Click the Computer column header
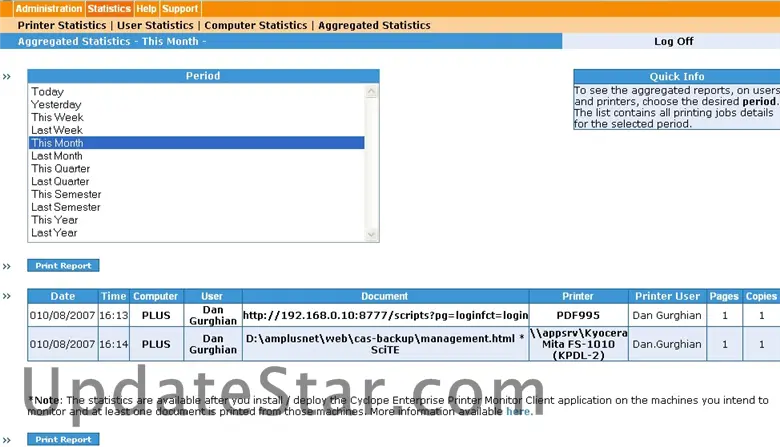The height and width of the screenshot is (447, 780). [156, 296]
